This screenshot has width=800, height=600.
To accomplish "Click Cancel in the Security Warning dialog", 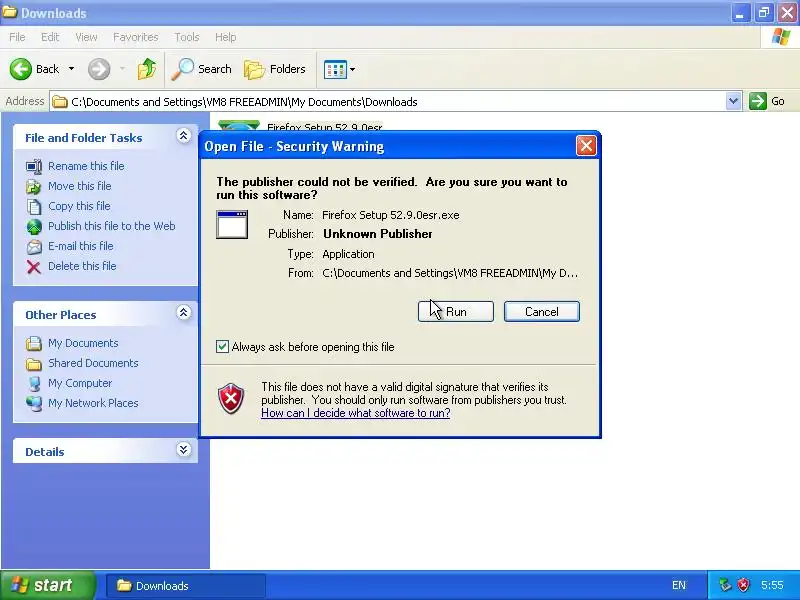I will 541,311.
